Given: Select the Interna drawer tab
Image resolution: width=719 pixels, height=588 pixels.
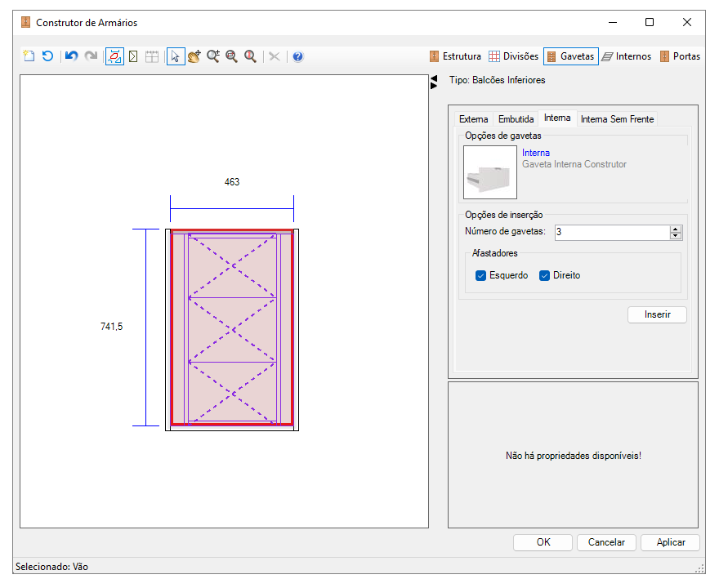Looking at the screenshot, I should coord(557,118).
